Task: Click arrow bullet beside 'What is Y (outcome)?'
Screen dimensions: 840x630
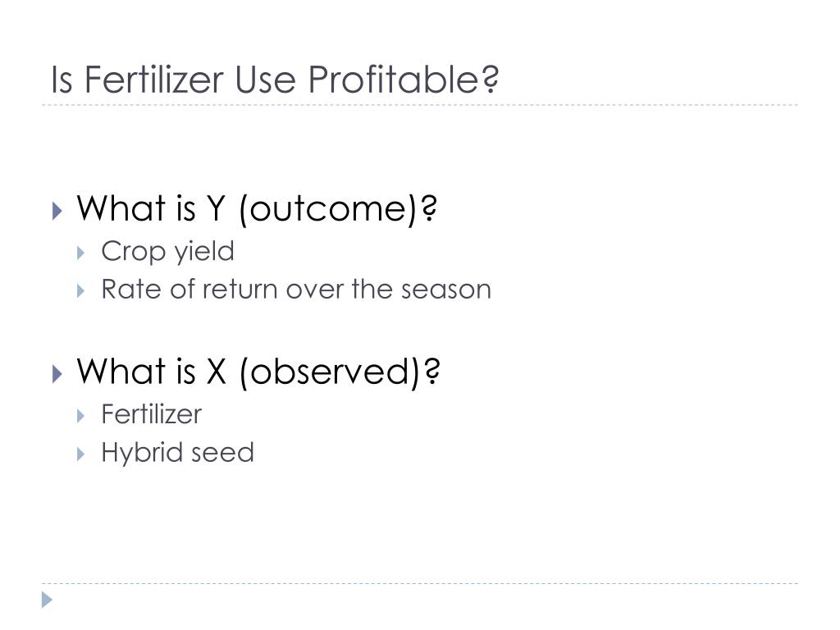Action: click(x=57, y=211)
